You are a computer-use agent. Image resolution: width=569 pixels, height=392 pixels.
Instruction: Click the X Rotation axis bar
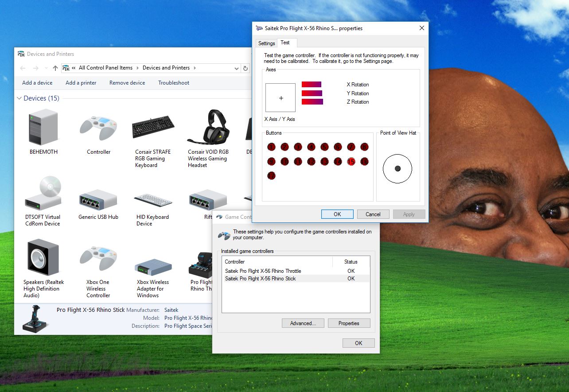[x=312, y=85]
